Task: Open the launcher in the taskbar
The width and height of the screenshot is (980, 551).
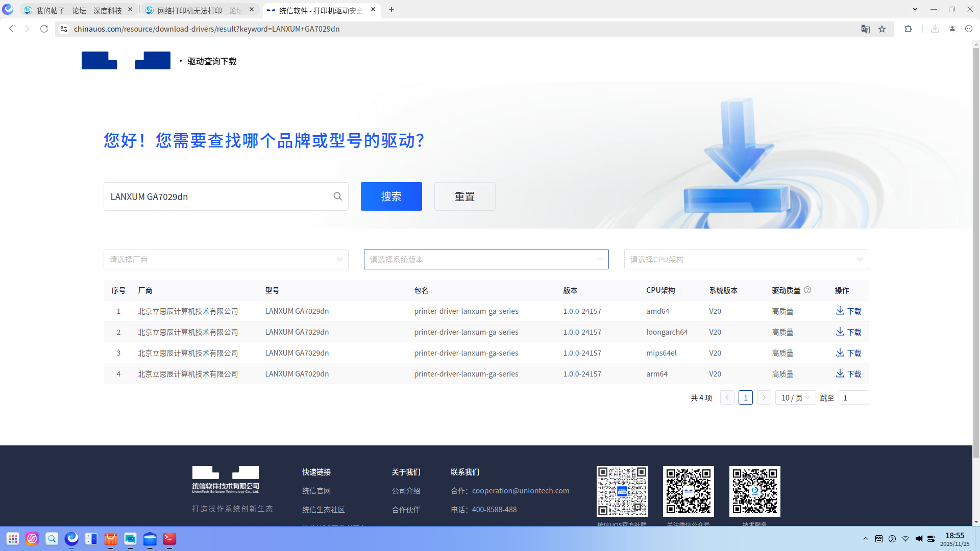Action: coord(13,539)
